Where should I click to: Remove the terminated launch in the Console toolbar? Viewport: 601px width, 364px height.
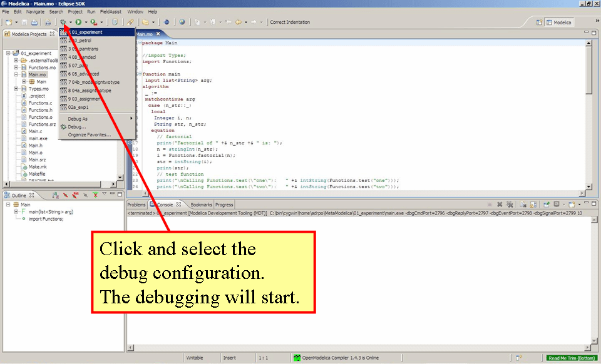tap(500, 205)
